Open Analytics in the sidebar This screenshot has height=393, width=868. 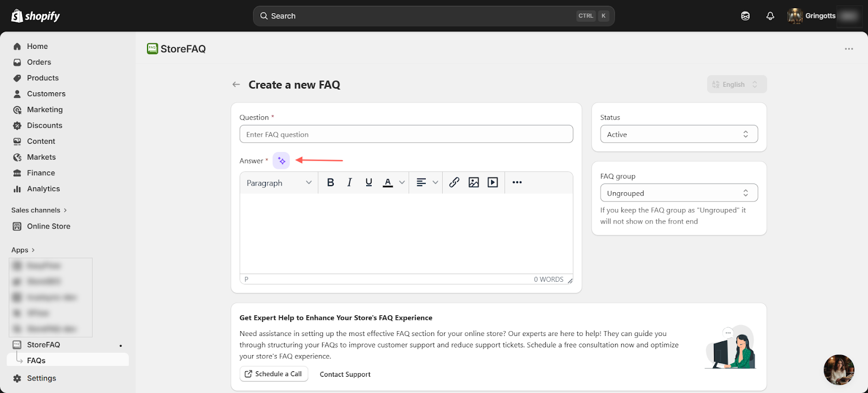[43, 188]
